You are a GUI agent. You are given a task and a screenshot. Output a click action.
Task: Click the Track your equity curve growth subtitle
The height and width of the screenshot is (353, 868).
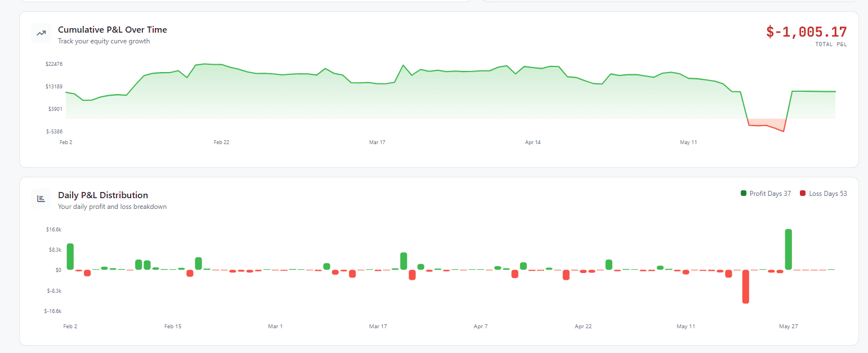tap(104, 41)
